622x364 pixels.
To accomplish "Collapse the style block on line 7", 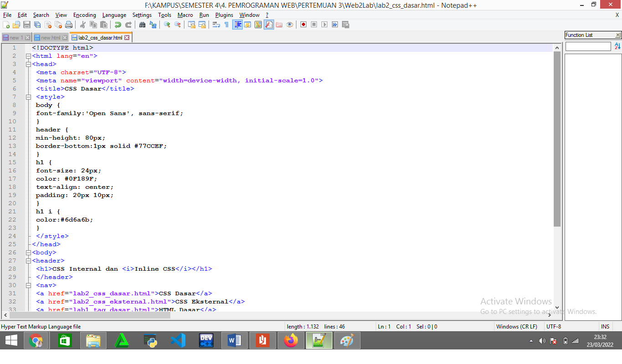I will pos(28,97).
